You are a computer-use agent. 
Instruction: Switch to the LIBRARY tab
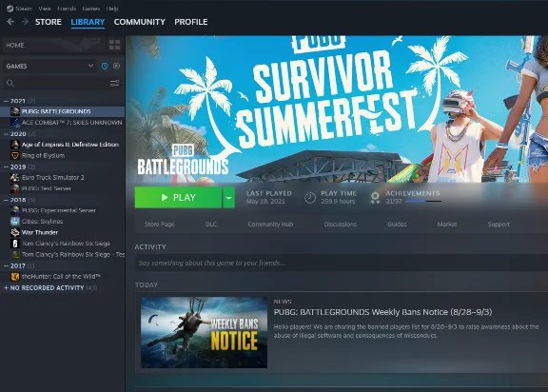[x=88, y=22]
